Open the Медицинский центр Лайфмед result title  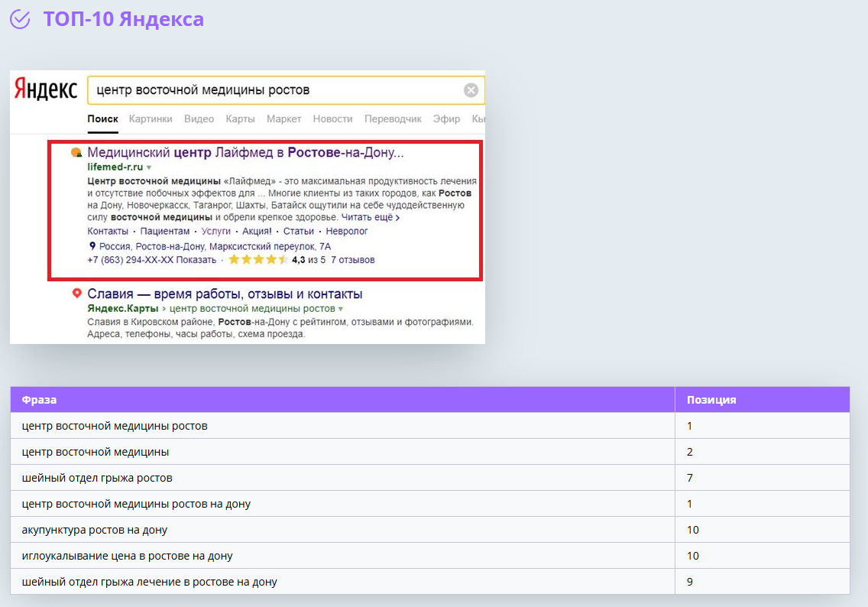pos(245,152)
